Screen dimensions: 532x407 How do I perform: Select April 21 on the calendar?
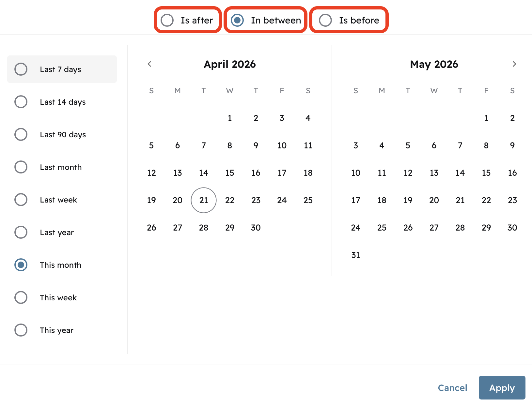pyautogui.click(x=203, y=200)
